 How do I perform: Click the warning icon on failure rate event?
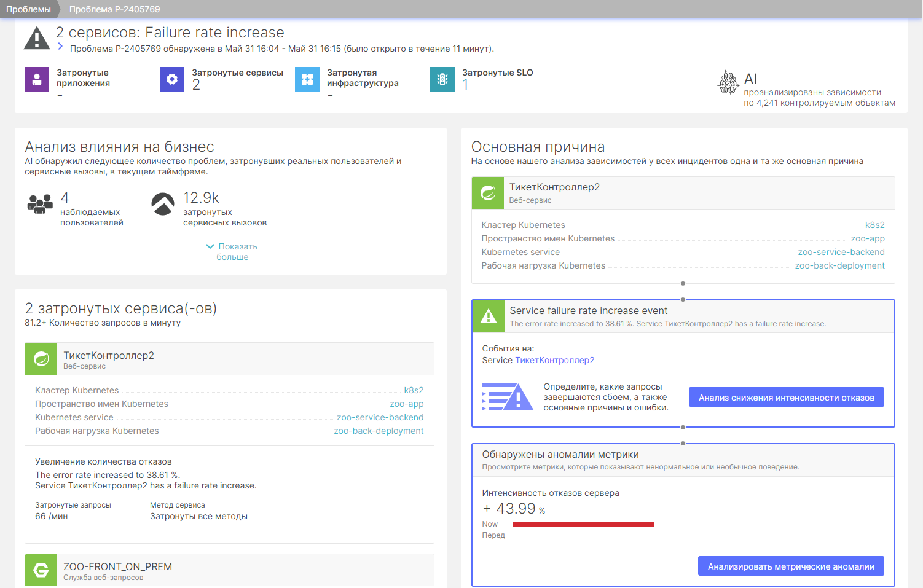click(x=488, y=316)
